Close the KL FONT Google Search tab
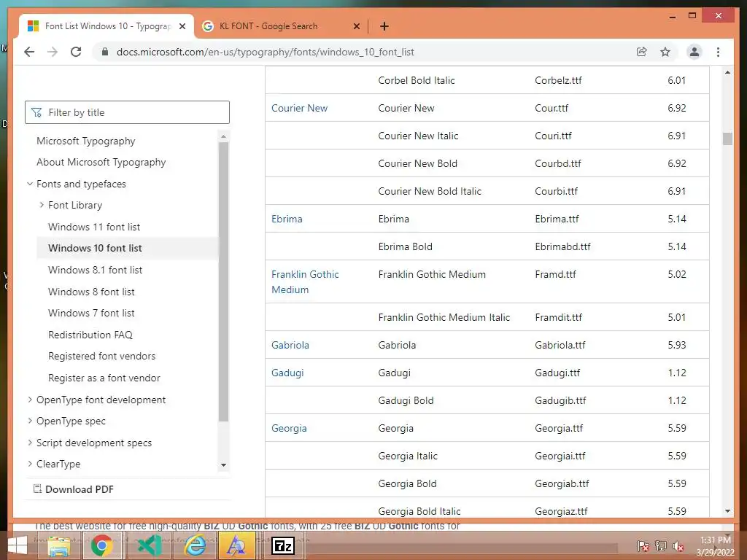The image size is (747, 560). [356, 26]
